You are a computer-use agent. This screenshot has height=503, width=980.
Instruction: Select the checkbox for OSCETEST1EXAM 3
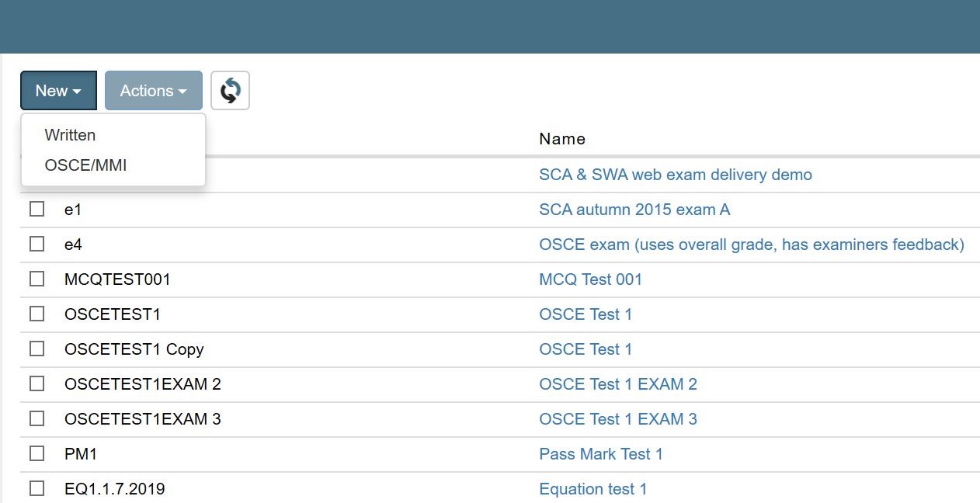(36, 419)
